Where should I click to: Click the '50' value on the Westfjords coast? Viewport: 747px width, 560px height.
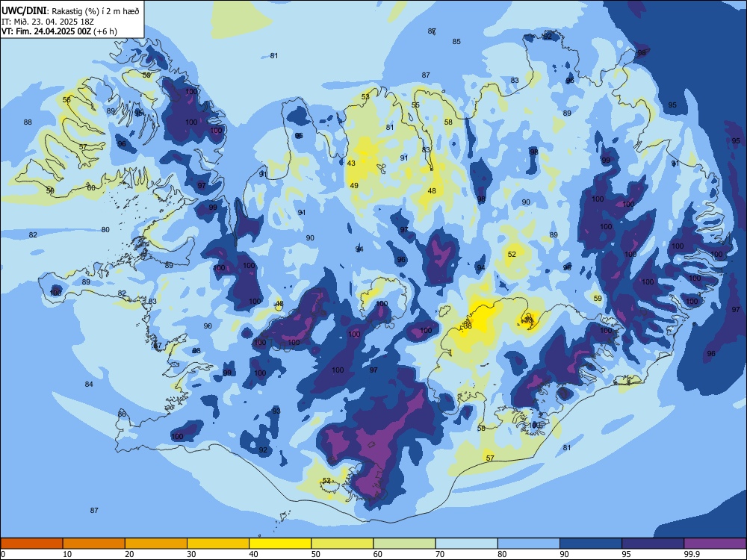pos(50,190)
